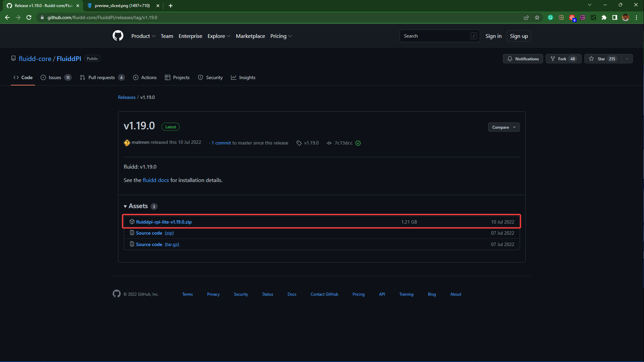Click the Releases breadcrumb link
644x362 pixels.
127,97
